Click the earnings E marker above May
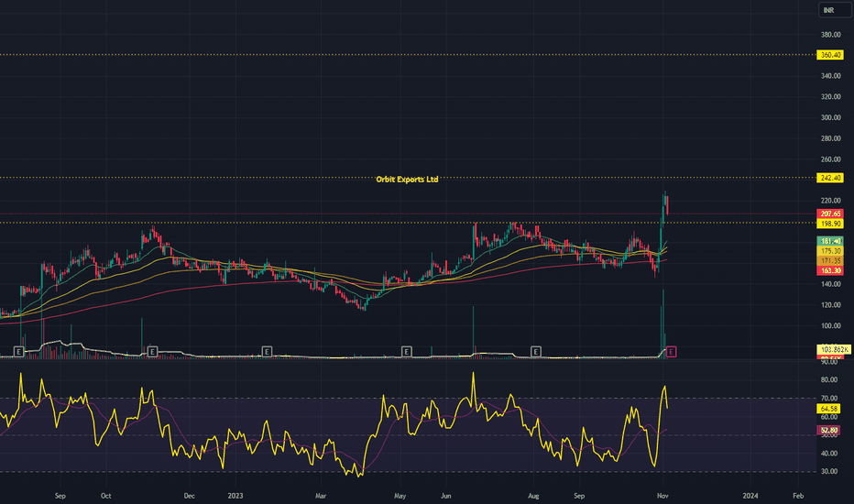 tap(406, 352)
